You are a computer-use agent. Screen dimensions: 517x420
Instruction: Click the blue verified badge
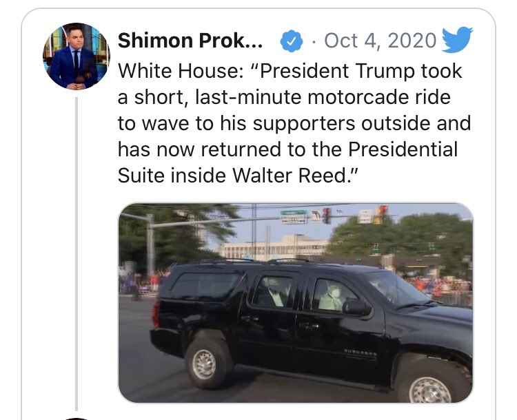291,41
